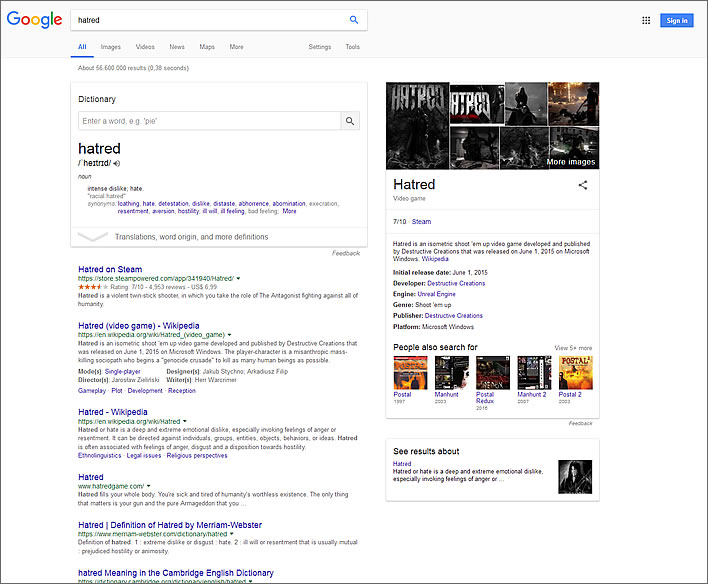
Task: Click the Google logo
Action: (34, 19)
